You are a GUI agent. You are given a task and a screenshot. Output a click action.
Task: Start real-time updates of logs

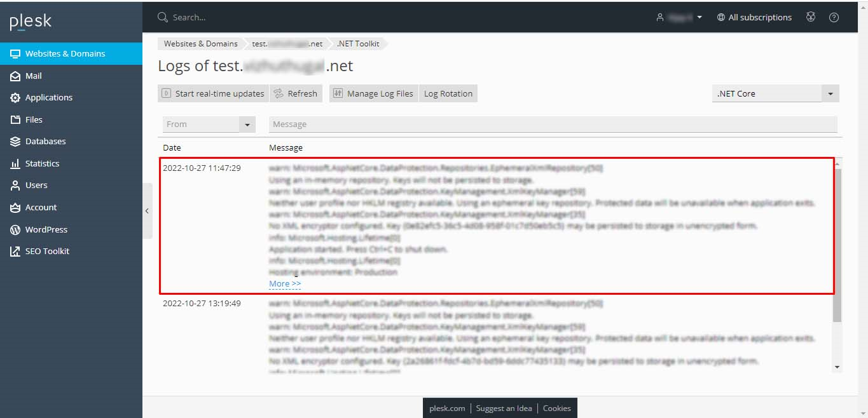point(214,93)
